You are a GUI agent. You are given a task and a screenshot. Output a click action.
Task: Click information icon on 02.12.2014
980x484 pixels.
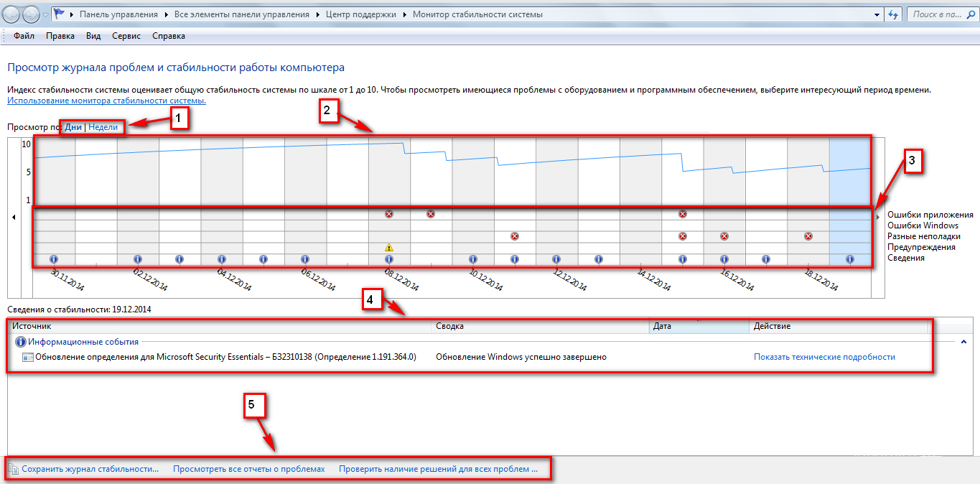tap(138, 259)
